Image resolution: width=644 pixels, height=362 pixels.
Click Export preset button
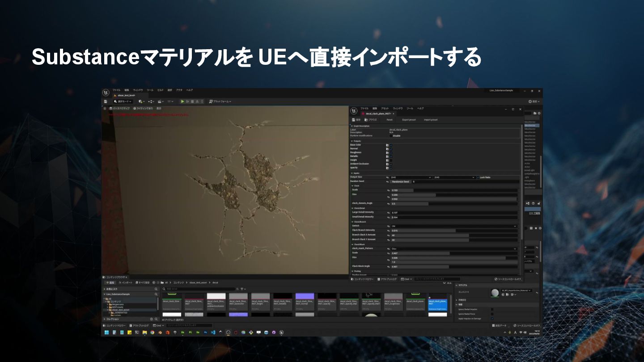pos(409,120)
